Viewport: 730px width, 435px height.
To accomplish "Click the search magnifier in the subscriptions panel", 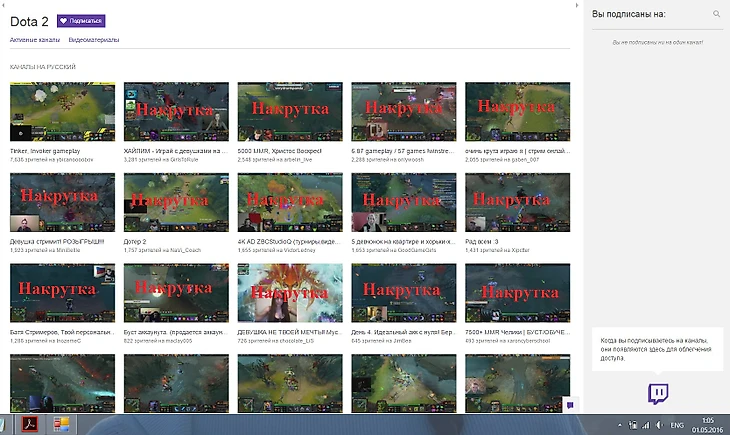I will (716, 14).
